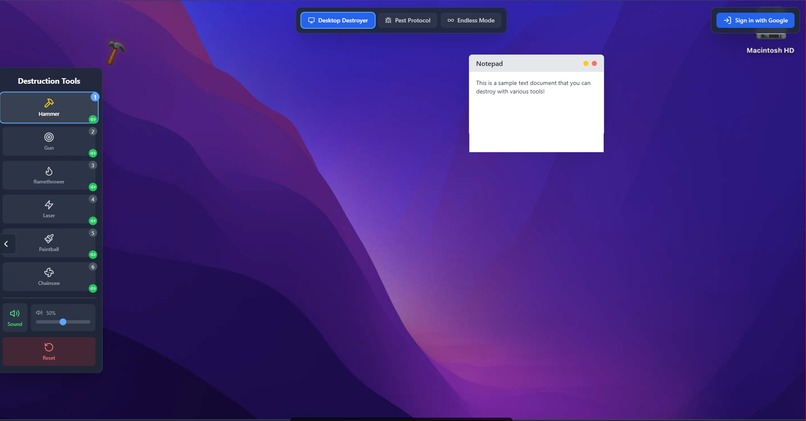Toggle the Flamethrower green sound badge
This screenshot has width=806, height=421.
93,187
